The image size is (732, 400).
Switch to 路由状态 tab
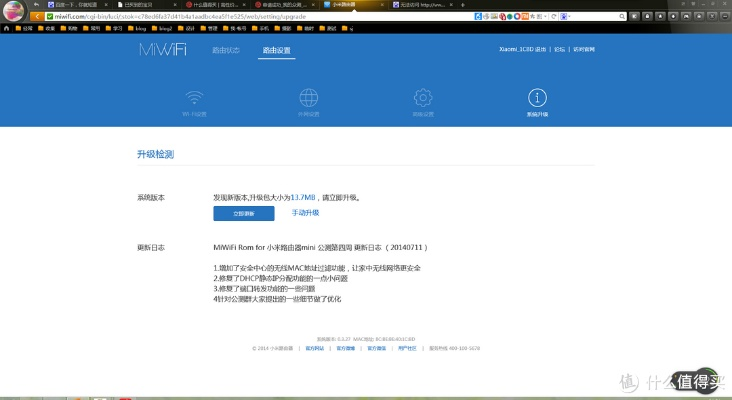coord(226,50)
